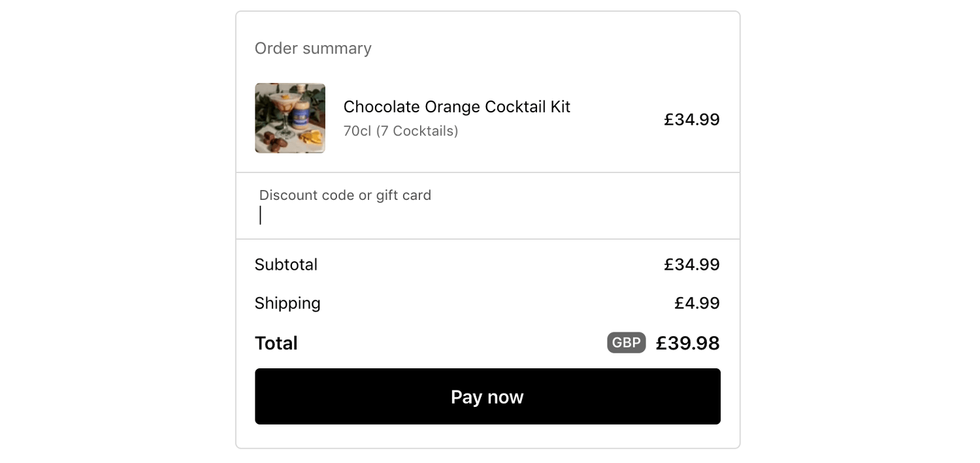This screenshot has width=980, height=463.
Task: Click the Order summary heading
Action: pos(314,48)
